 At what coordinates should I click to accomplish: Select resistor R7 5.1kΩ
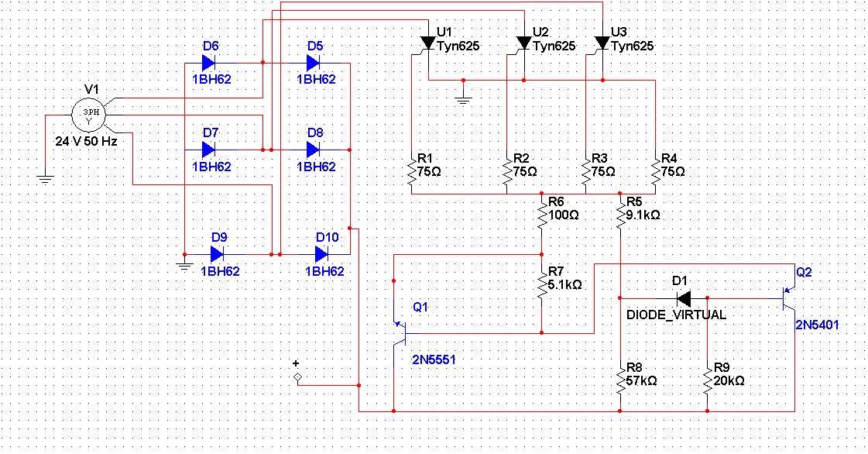point(542,280)
